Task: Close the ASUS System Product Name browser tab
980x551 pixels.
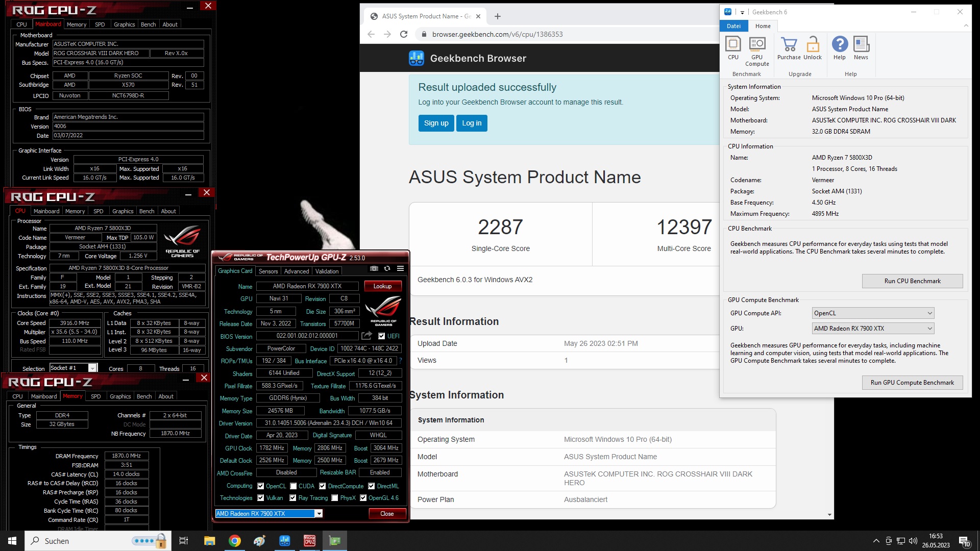Action: [x=478, y=16]
